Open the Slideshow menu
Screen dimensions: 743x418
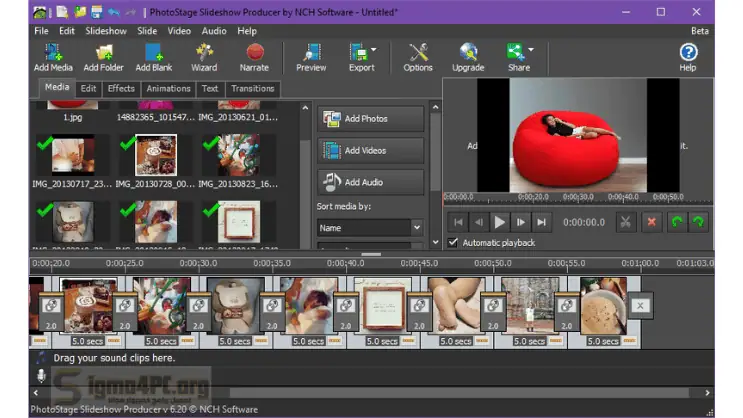(x=106, y=31)
